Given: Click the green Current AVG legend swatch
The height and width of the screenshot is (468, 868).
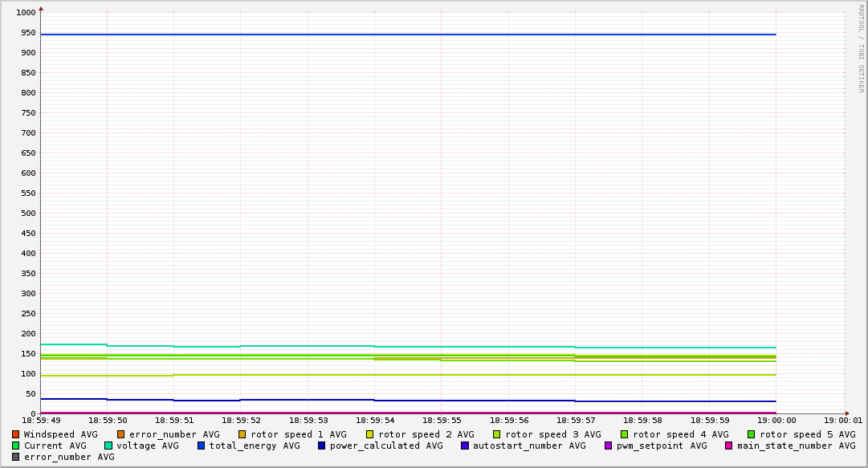Looking at the screenshot, I should click(16, 446).
